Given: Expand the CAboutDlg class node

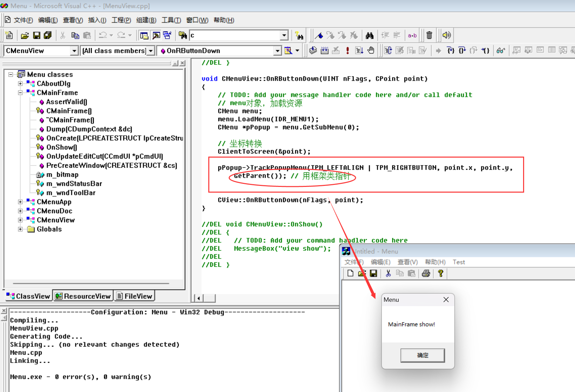Looking at the screenshot, I should point(20,84).
